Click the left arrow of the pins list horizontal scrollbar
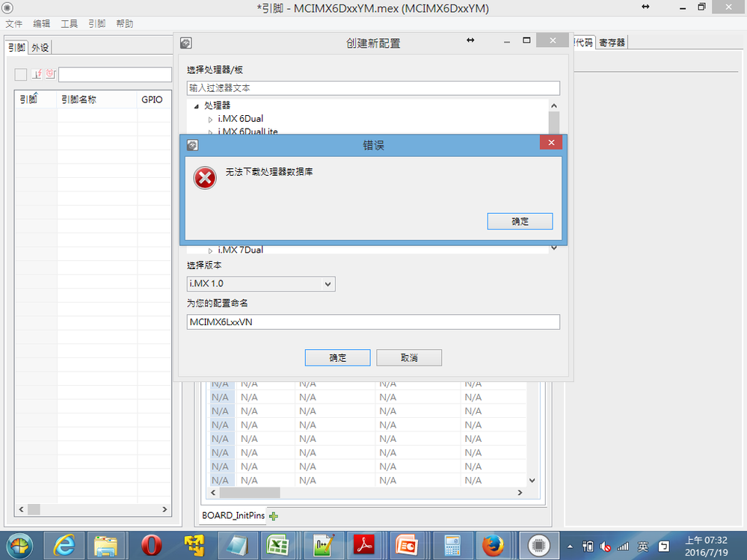The width and height of the screenshot is (747, 560). 21,509
